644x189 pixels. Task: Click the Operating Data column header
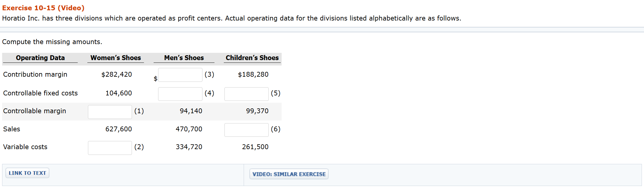point(40,58)
